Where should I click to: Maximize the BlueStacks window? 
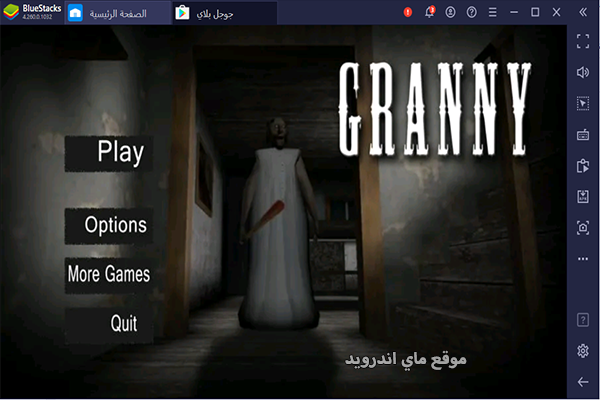tap(535, 12)
